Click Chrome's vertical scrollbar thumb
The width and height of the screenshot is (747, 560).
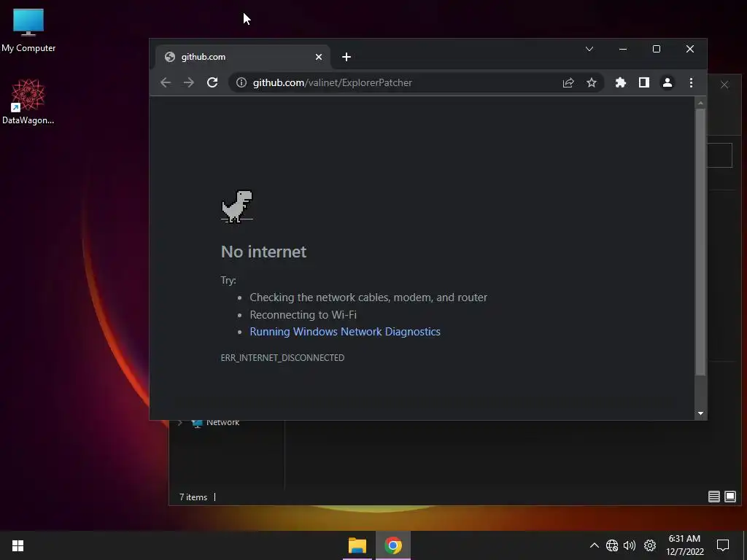(700, 242)
